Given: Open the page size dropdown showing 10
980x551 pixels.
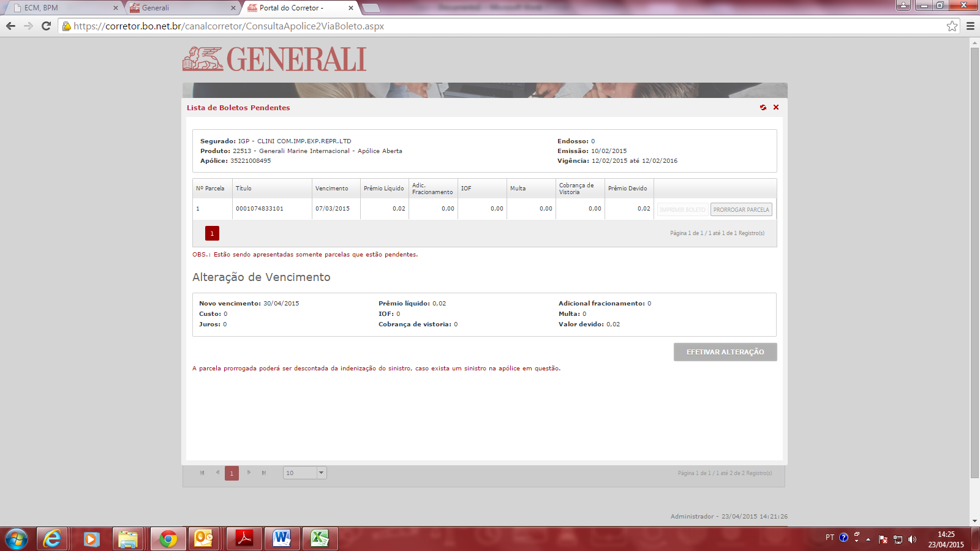Looking at the screenshot, I should point(322,473).
